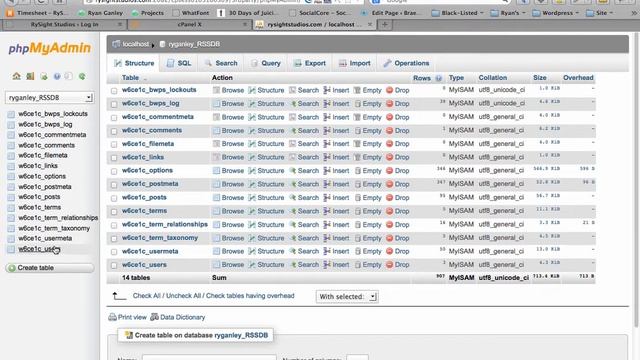
Task: Click the Collation column header
Action: tap(492, 78)
